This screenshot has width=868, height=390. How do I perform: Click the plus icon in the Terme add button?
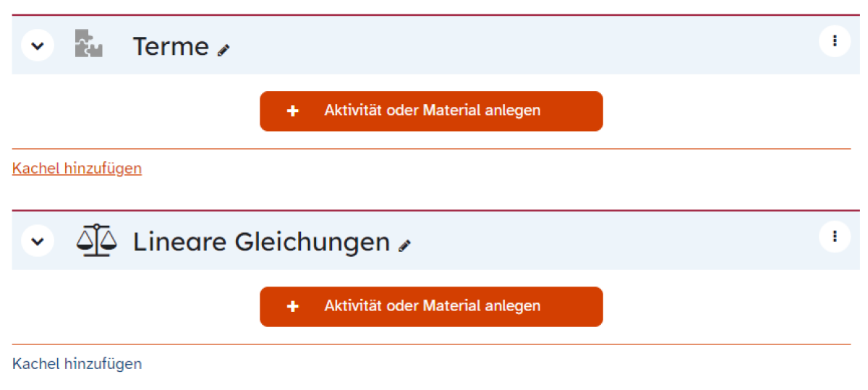(x=292, y=111)
